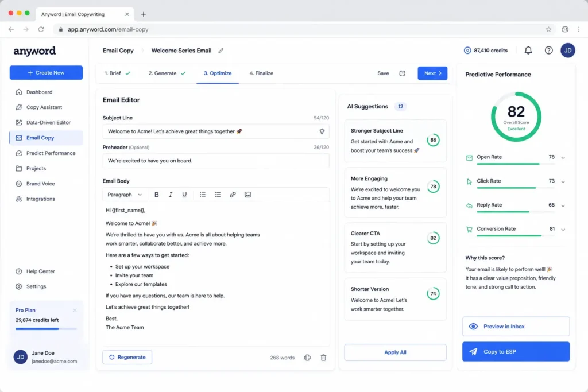
Task: Click the Next button
Action: [432, 73]
